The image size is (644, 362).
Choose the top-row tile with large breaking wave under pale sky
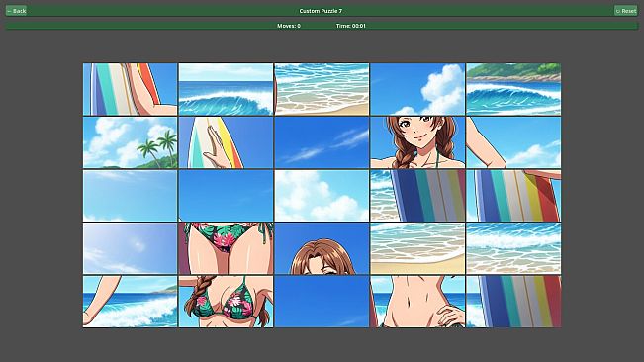click(x=226, y=89)
